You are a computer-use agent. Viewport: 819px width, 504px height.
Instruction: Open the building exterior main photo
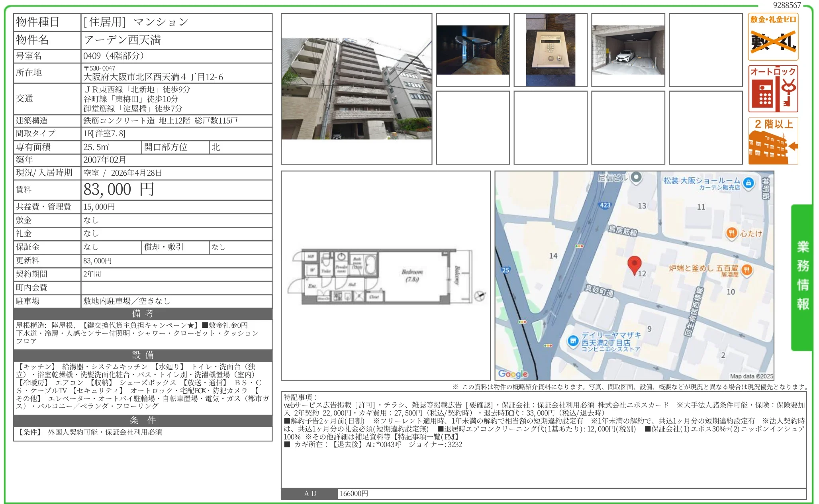pyautogui.click(x=356, y=89)
